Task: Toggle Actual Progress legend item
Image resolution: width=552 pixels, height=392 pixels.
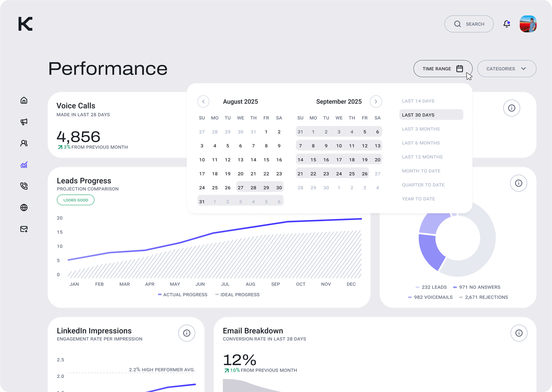Action: (x=183, y=295)
